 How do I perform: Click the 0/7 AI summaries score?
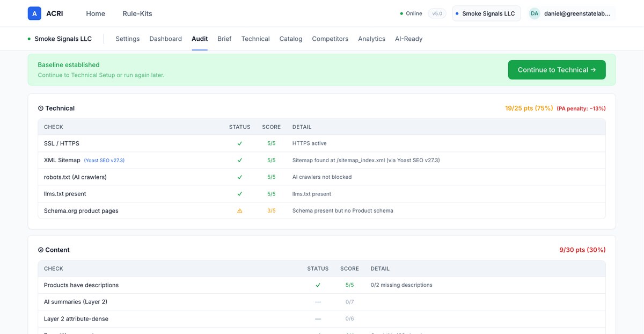(x=350, y=302)
